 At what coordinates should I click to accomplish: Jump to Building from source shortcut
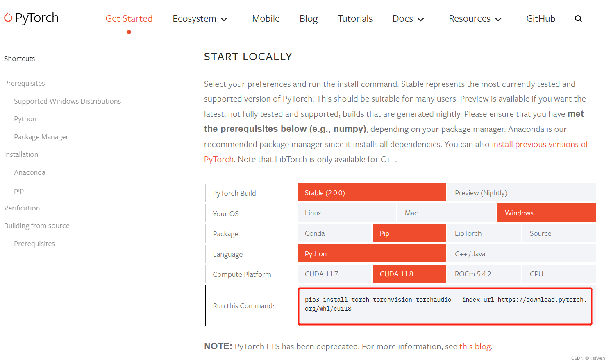coord(37,226)
